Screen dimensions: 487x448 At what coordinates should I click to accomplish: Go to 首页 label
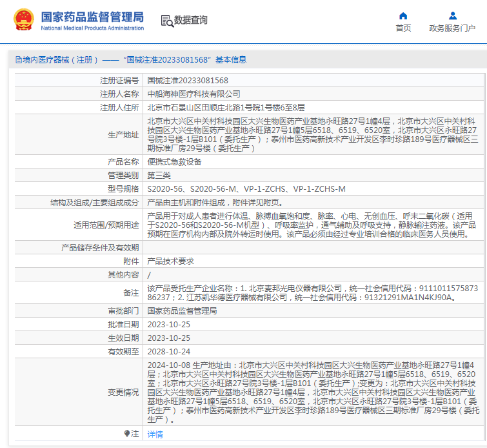[403, 28]
